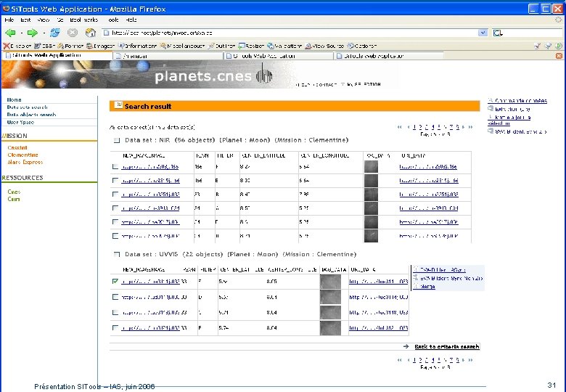Open Miscellaneous in the developer toolbar
The width and height of the screenshot is (566, 392).
[x=182, y=46]
